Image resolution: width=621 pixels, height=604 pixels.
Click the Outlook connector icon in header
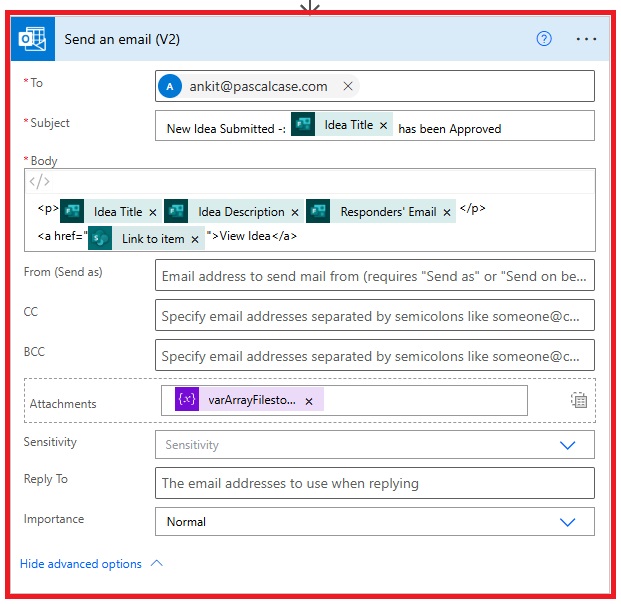tap(33, 39)
